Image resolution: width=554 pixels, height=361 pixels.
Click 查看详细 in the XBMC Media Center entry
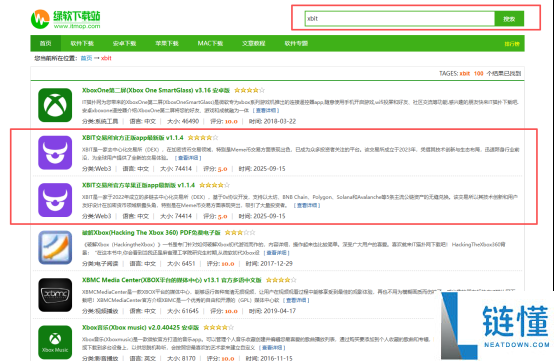point(296,300)
